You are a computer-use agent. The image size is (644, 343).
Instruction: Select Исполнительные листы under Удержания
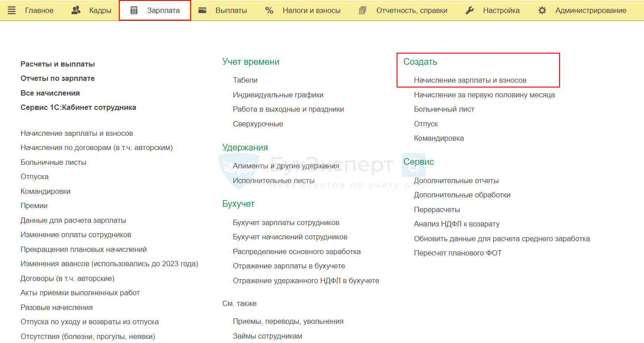(273, 180)
